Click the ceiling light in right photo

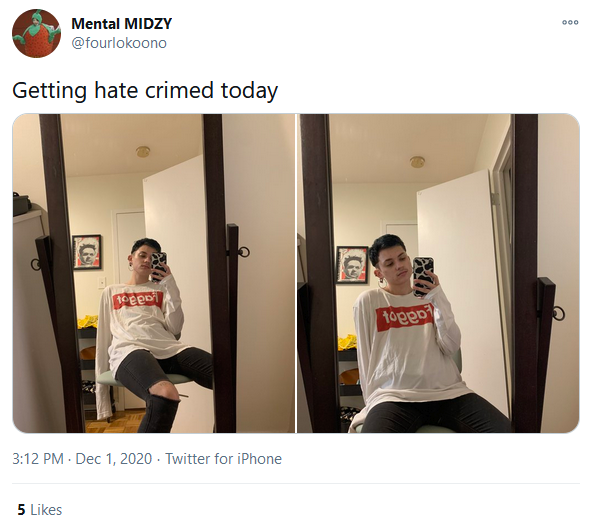tap(417, 162)
